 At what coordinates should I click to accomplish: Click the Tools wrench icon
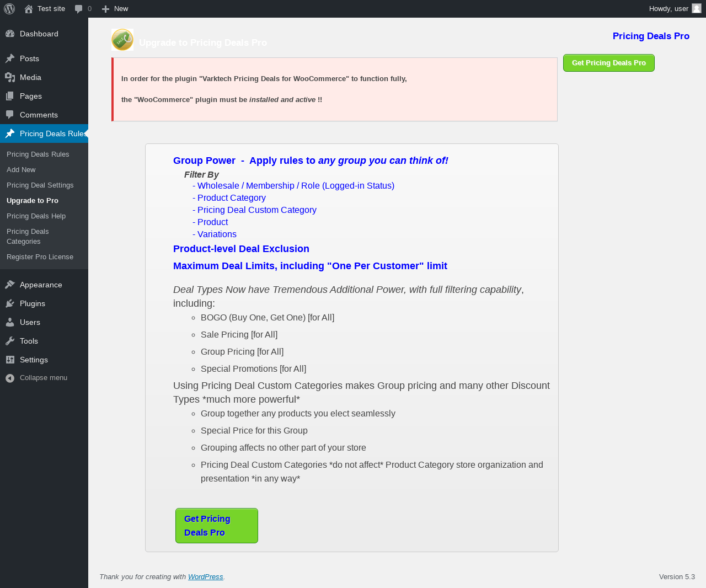tap(10, 341)
